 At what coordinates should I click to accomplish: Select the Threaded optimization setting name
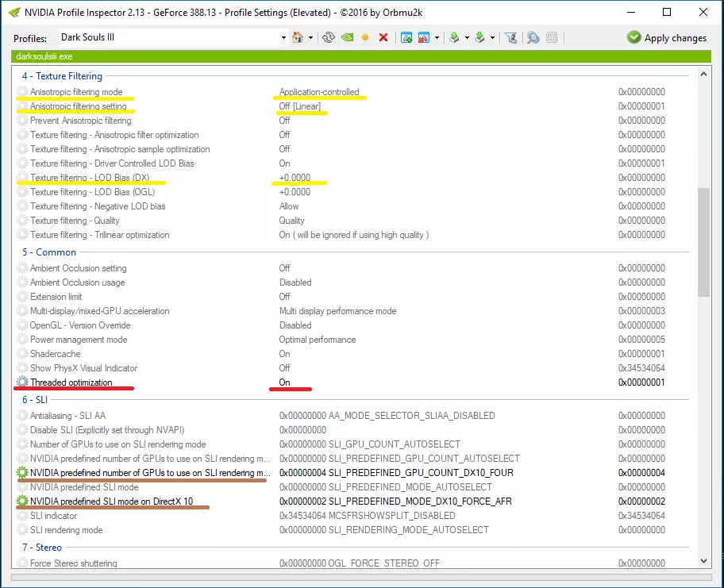tap(71, 382)
